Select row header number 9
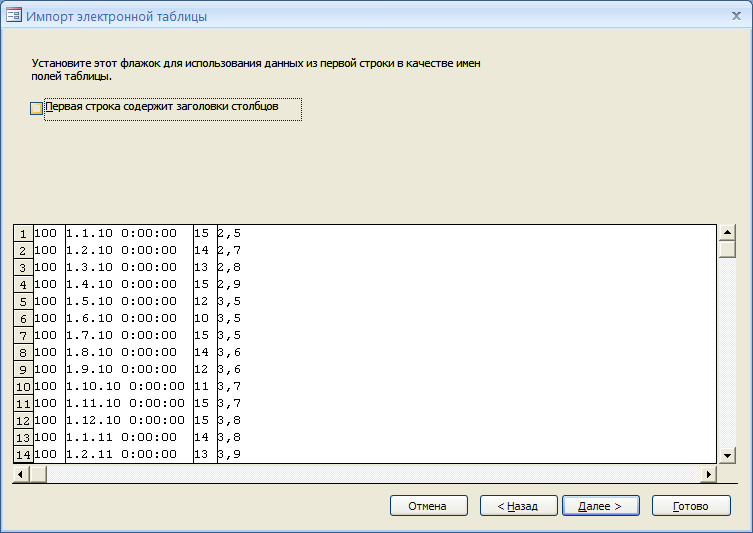This screenshot has width=753, height=533. point(23,369)
